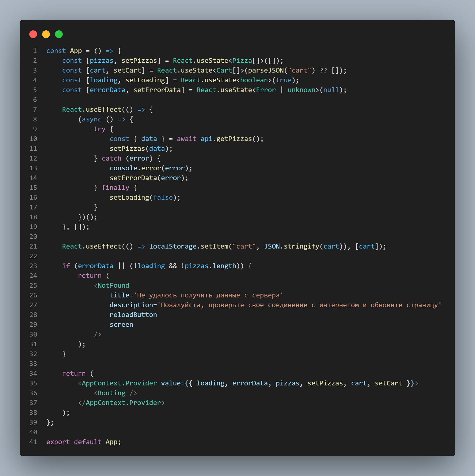Click the 'async' keyword on line 8
The width and height of the screenshot is (475, 476).
tap(92, 119)
